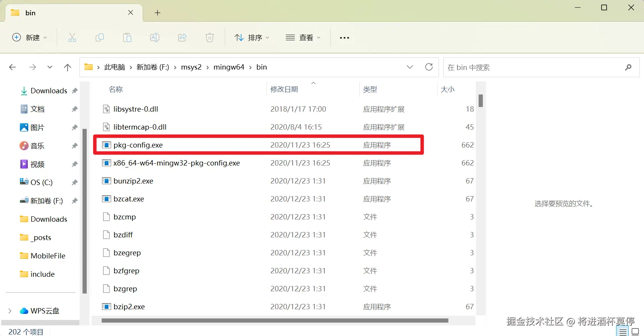Click the WPS cloud icon
Viewport: 644px width, 336px height.
24,311
